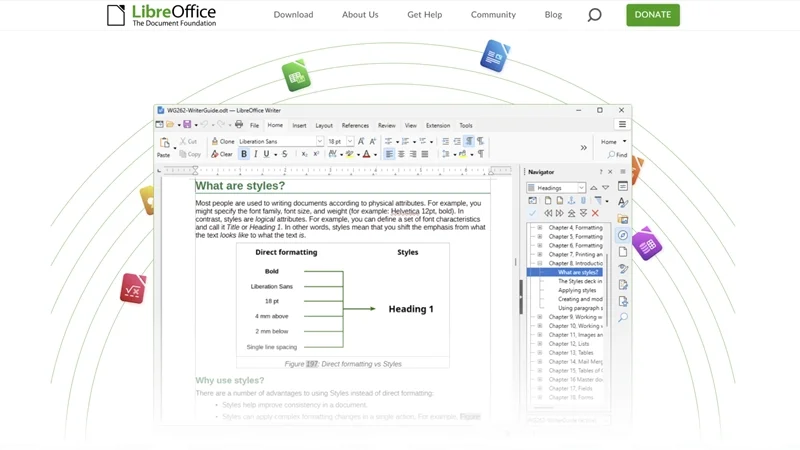Toggle left-to-right paragraph direction button
Viewport: 800px width, 450px height.
[469, 141]
